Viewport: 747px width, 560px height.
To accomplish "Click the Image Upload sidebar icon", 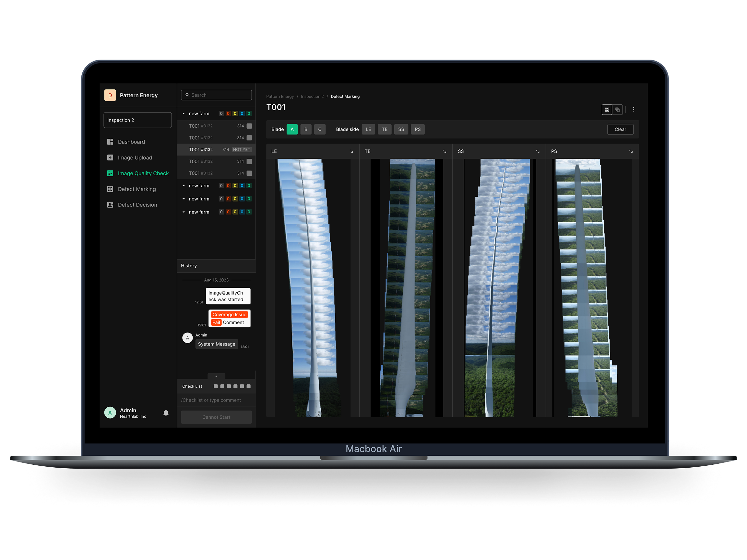I will [x=110, y=157].
